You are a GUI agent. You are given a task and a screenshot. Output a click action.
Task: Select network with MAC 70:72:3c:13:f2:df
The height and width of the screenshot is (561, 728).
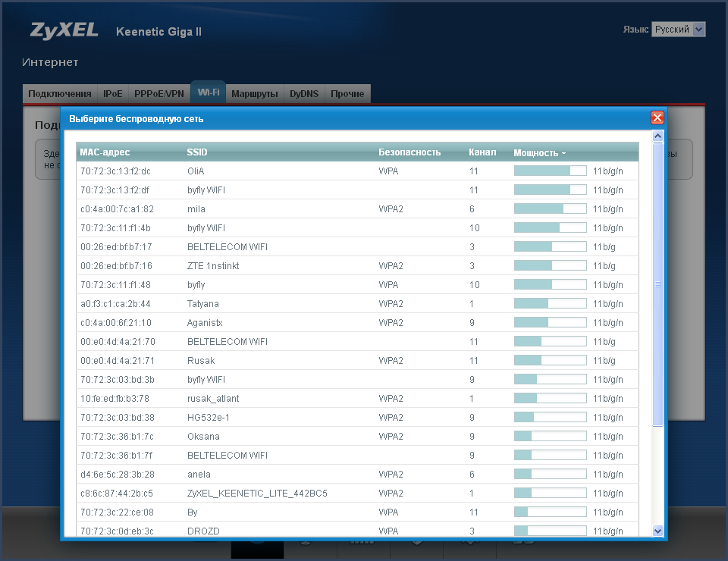(x=357, y=190)
